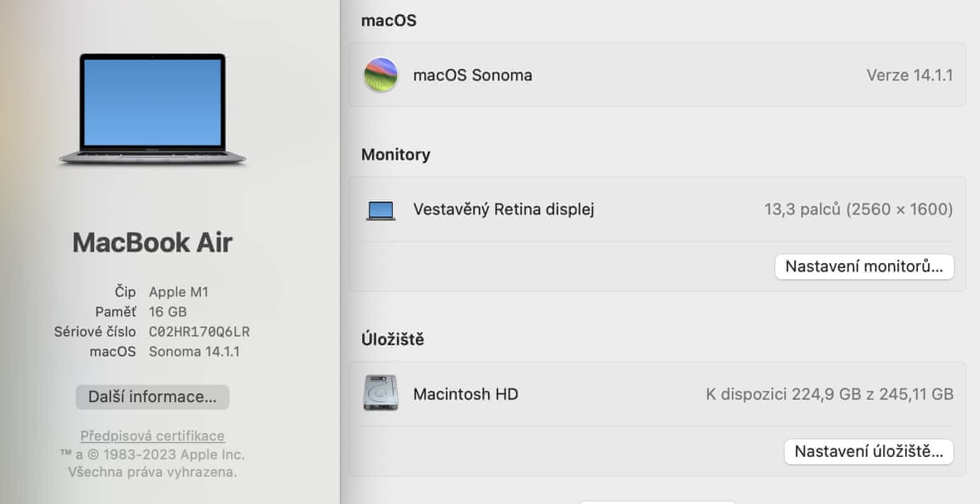Click the Verze 14.1.1 version text
The image size is (980, 504).
pyautogui.click(x=909, y=75)
